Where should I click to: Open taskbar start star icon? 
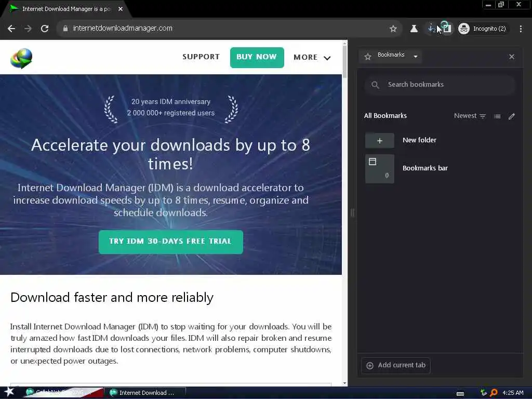click(9, 392)
